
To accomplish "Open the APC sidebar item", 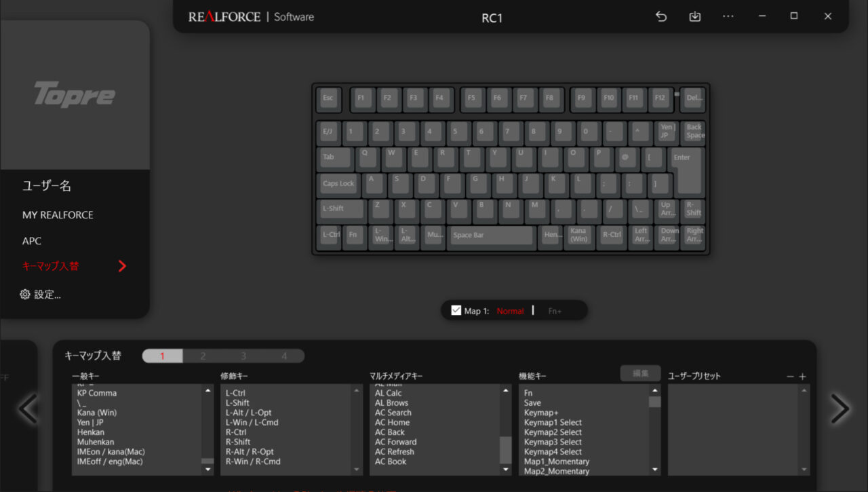I will [32, 241].
